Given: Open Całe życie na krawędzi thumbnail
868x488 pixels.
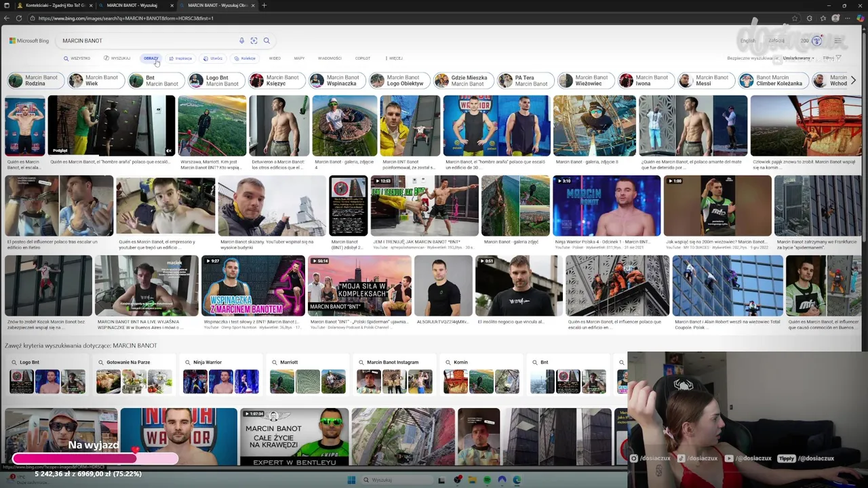Looking at the screenshot, I should [294, 437].
